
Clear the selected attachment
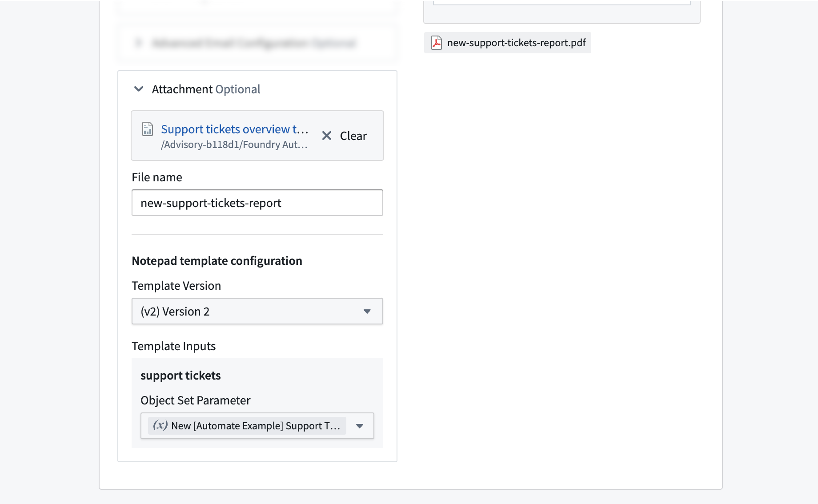[x=345, y=136]
